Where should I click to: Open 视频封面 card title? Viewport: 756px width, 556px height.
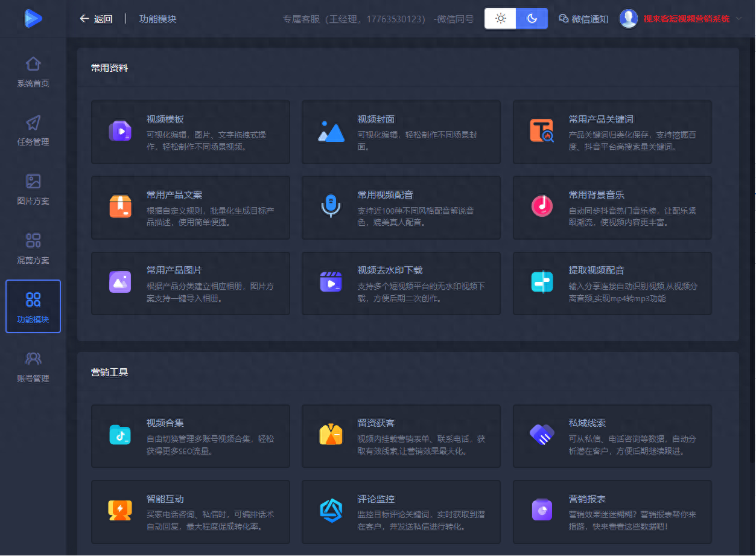point(376,119)
